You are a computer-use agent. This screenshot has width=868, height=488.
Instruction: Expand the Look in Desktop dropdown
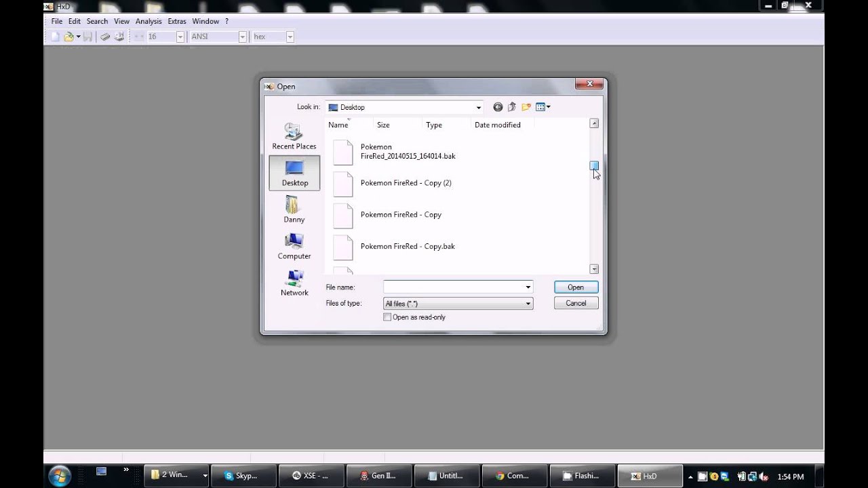pyautogui.click(x=478, y=107)
